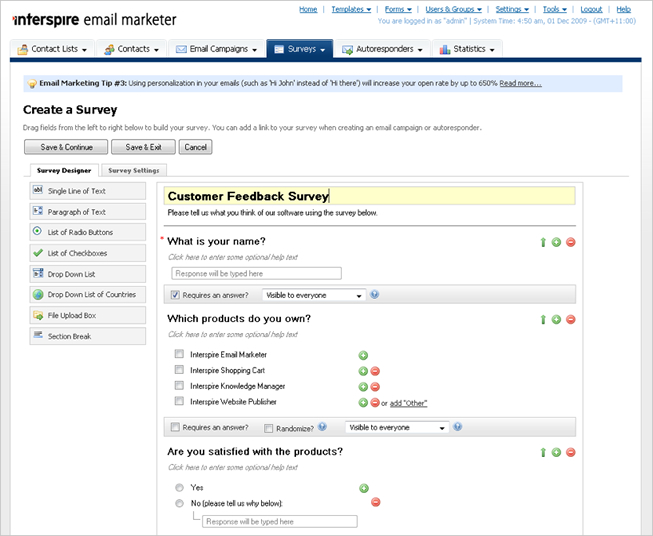This screenshot has height=536, width=653.
Task: Expand the Users & Groups top menu
Action: [453, 9]
